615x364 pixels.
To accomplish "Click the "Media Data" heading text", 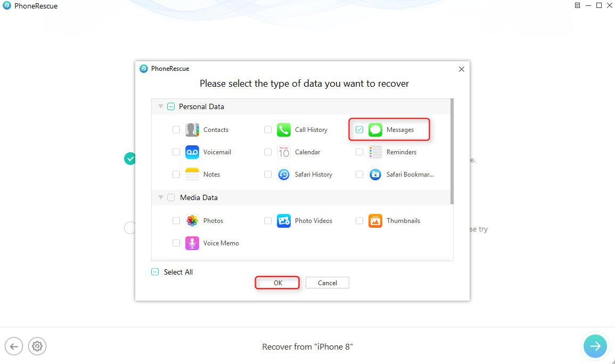I will pos(199,197).
